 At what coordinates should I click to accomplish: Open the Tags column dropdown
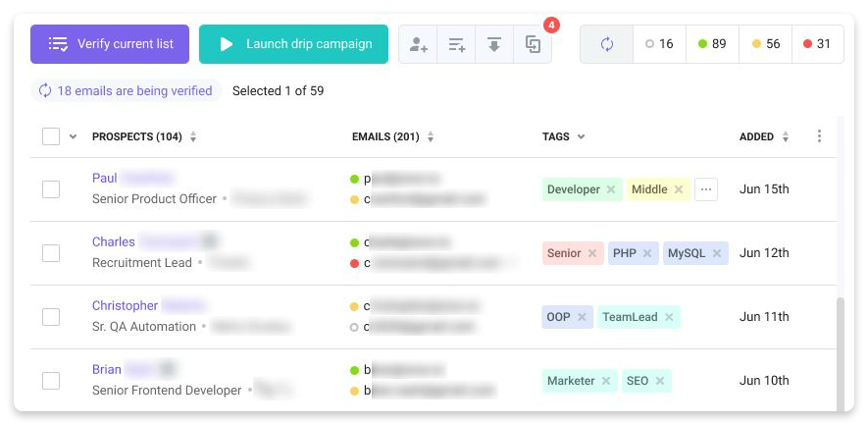pos(581,136)
